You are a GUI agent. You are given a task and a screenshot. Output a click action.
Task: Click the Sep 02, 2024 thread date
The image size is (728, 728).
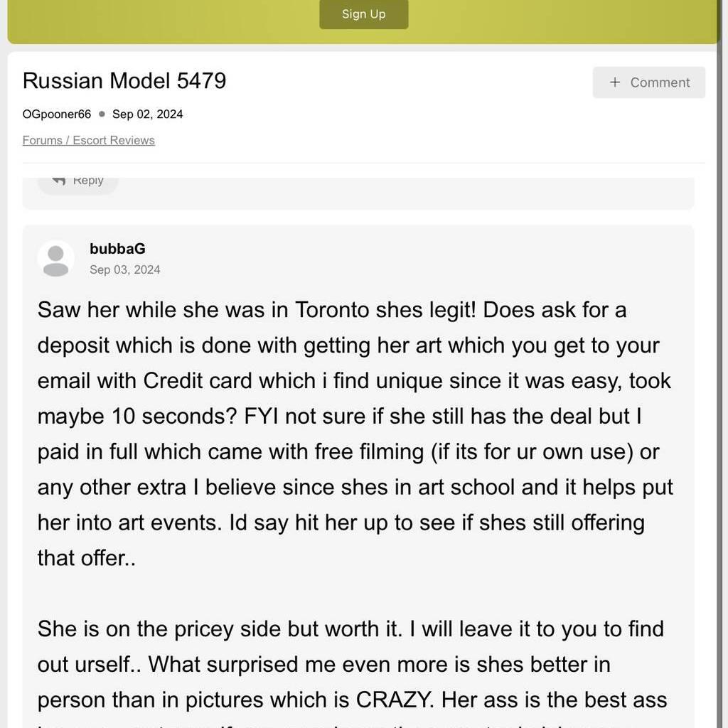[x=147, y=114]
